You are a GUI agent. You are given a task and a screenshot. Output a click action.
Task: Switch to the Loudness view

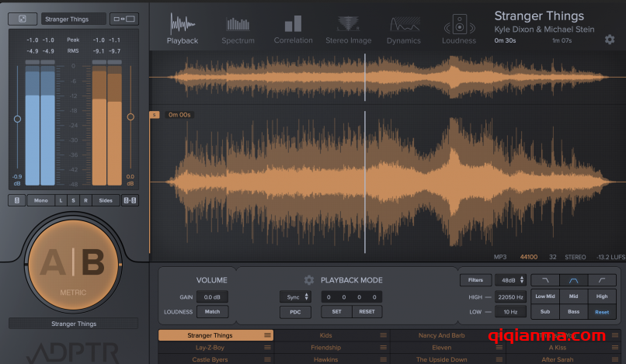[459, 29]
